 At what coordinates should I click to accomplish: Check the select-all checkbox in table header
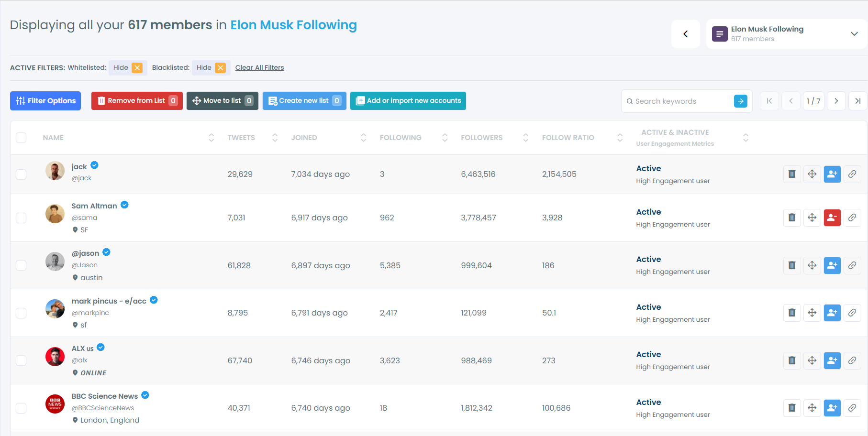[x=21, y=137]
